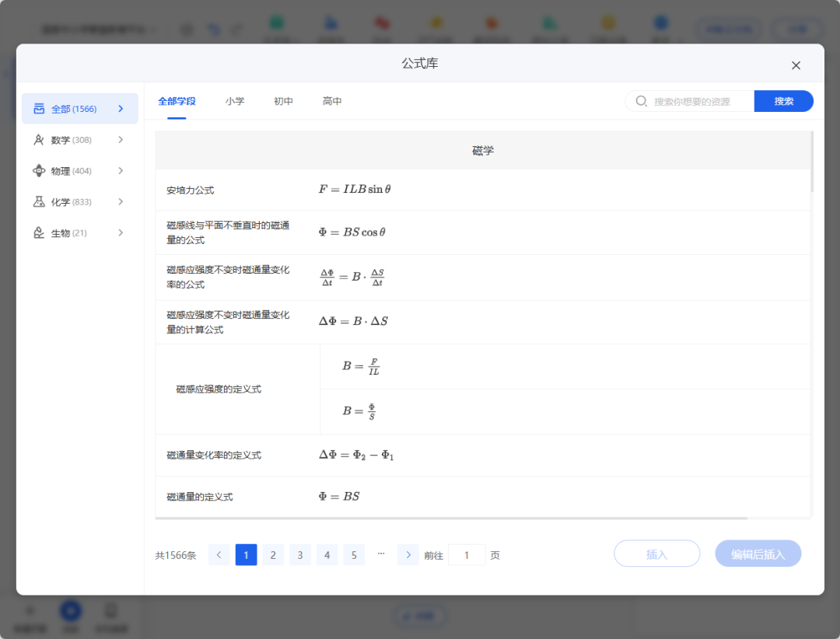
Task: Expand the 化学 category chevron
Action: tap(121, 202)
